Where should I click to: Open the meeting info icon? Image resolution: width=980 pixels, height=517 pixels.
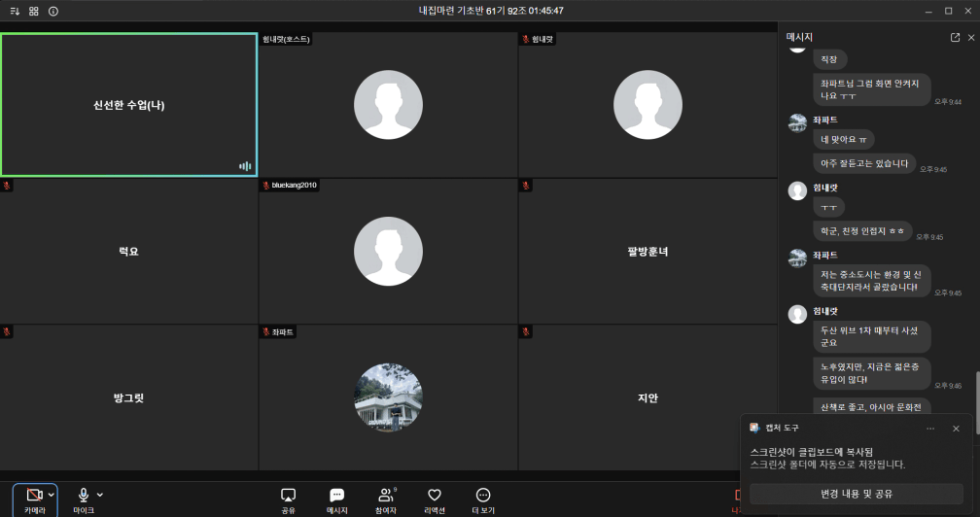click(x=53, y=12)
